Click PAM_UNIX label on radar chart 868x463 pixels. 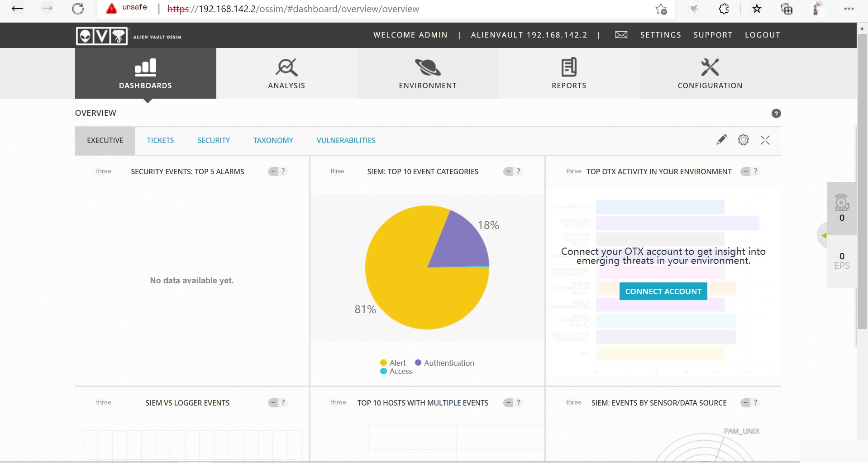[741, 431]
